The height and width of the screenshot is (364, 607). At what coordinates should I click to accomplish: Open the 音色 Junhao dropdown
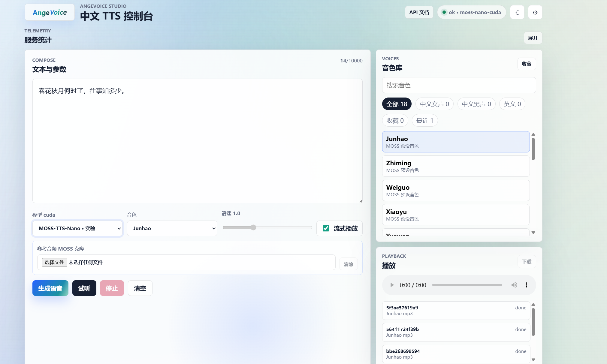click(172, 228)
